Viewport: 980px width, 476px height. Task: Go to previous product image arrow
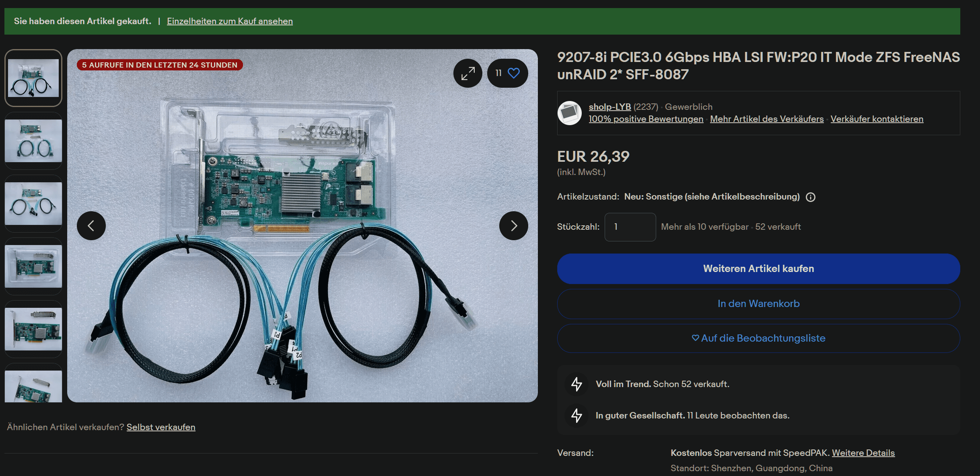point(91,226)
